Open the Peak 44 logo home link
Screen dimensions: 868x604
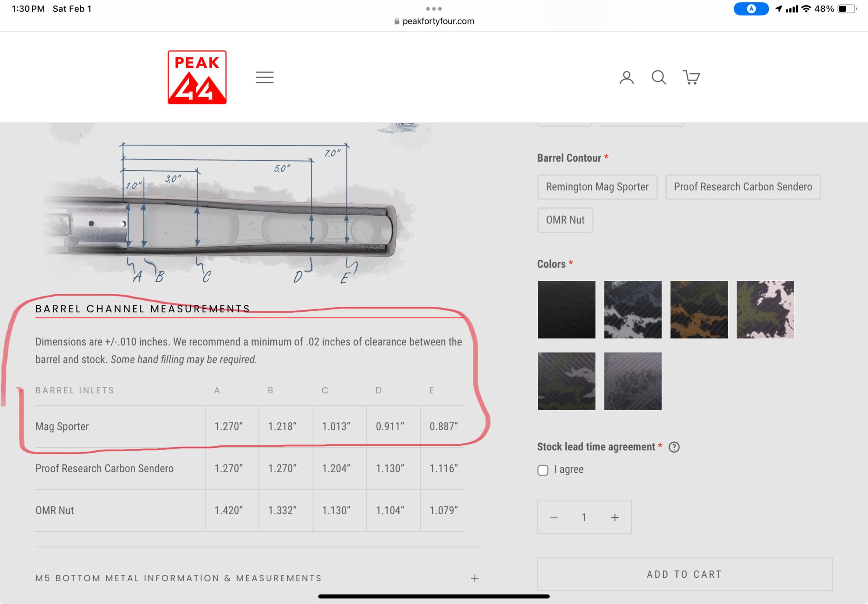pos(197,77)
